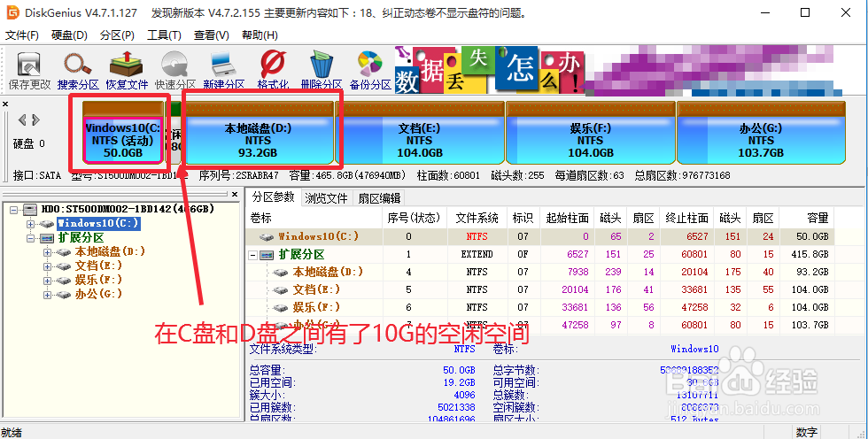The width and height of the screenshot is (868, 439).
Task: Select the 娱乐(F:) partition bar
Action: (x=591, y=133)
